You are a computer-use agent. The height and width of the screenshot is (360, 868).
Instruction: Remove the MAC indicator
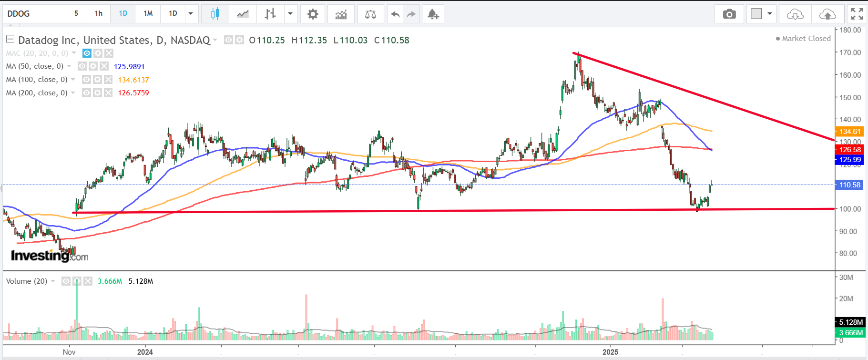[x=109, y=53]
